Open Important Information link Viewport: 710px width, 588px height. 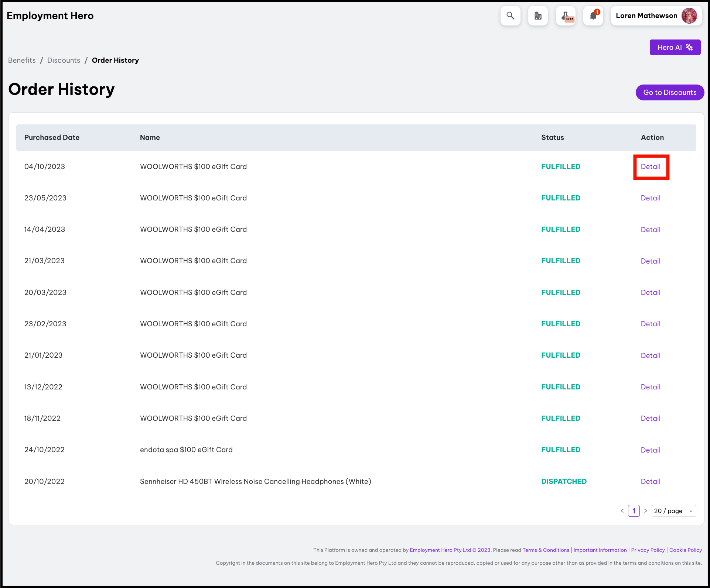pyautogui.click(x=600, y=550)
